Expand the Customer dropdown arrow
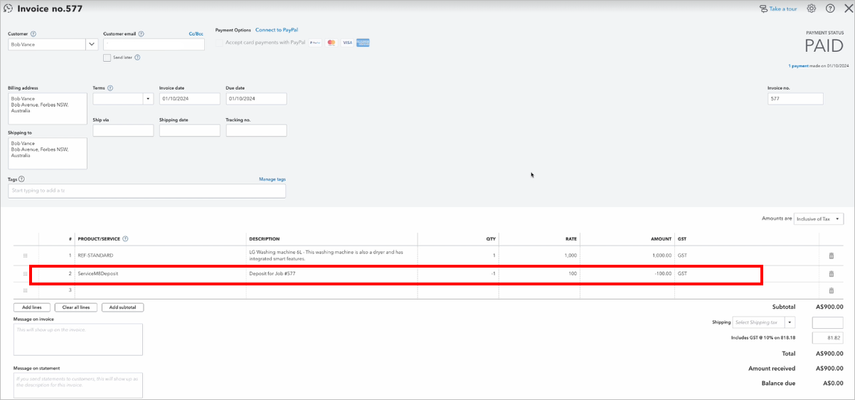855x400 pixels. 91,45
